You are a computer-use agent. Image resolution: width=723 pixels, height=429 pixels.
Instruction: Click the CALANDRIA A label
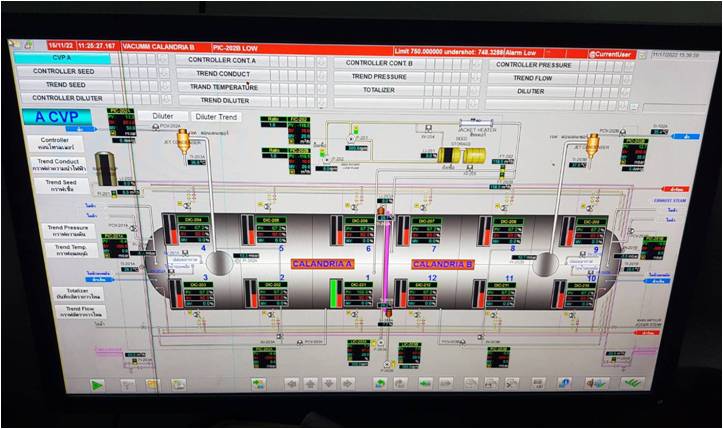click(x=323, y=263)
